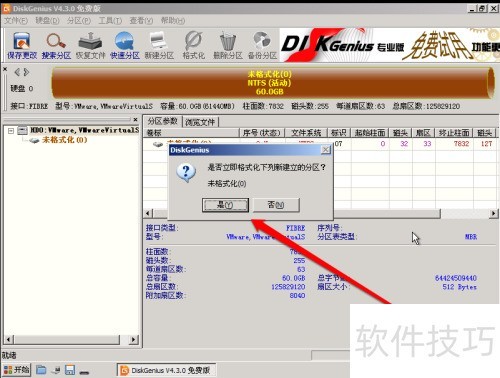This screenshot has width=500, height=378.
Task: Decline formatting with the 否(N) button
Action: tap(276, 205)
